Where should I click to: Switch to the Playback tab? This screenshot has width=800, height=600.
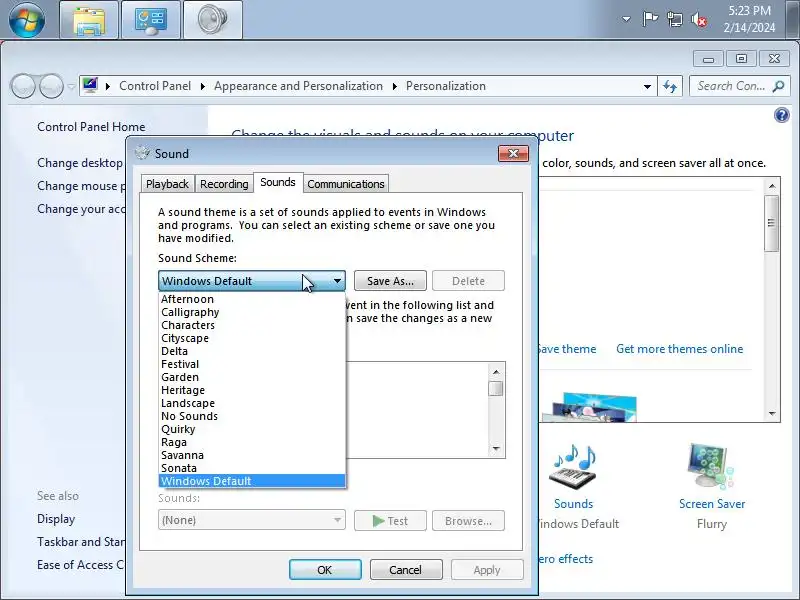167,184
